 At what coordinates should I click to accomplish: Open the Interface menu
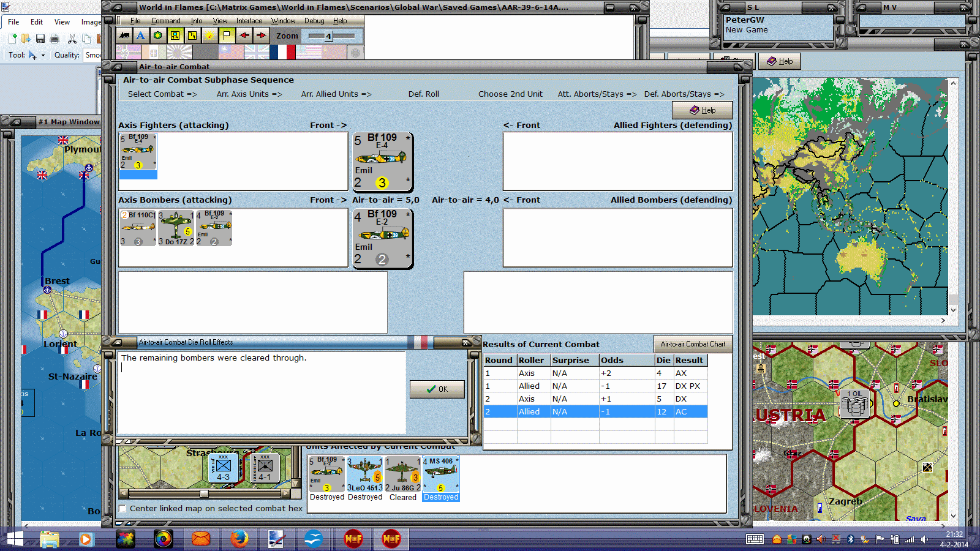249,21
